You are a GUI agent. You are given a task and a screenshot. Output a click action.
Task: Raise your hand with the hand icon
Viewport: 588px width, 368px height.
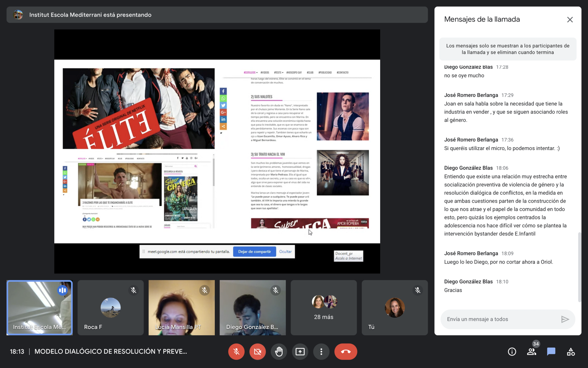[x=279, y=351]
